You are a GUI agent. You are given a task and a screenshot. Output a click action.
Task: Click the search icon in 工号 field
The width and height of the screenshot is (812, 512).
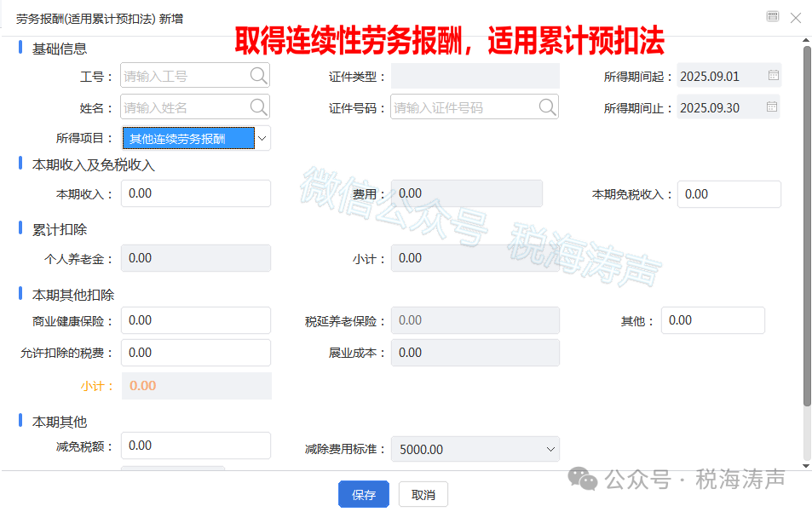point(259,76)
